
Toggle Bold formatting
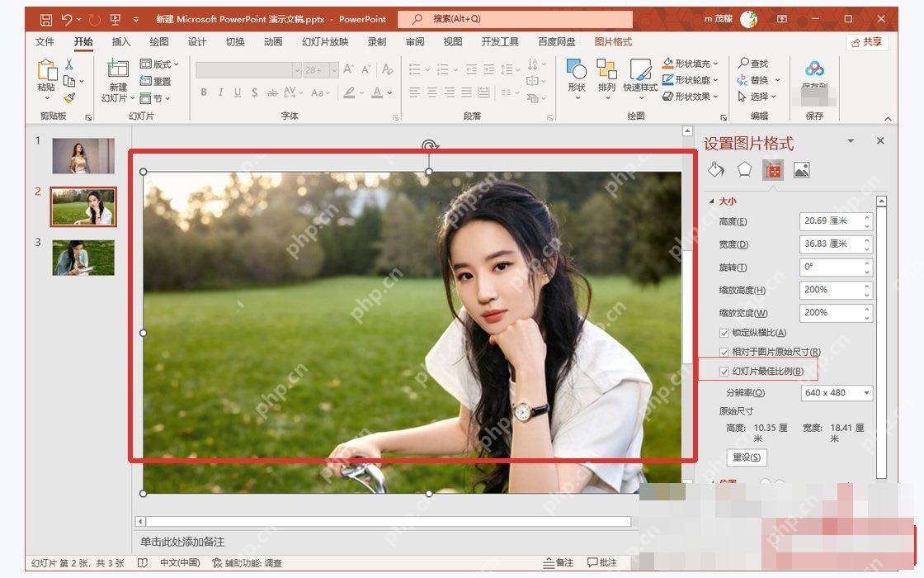click(203, 92)
